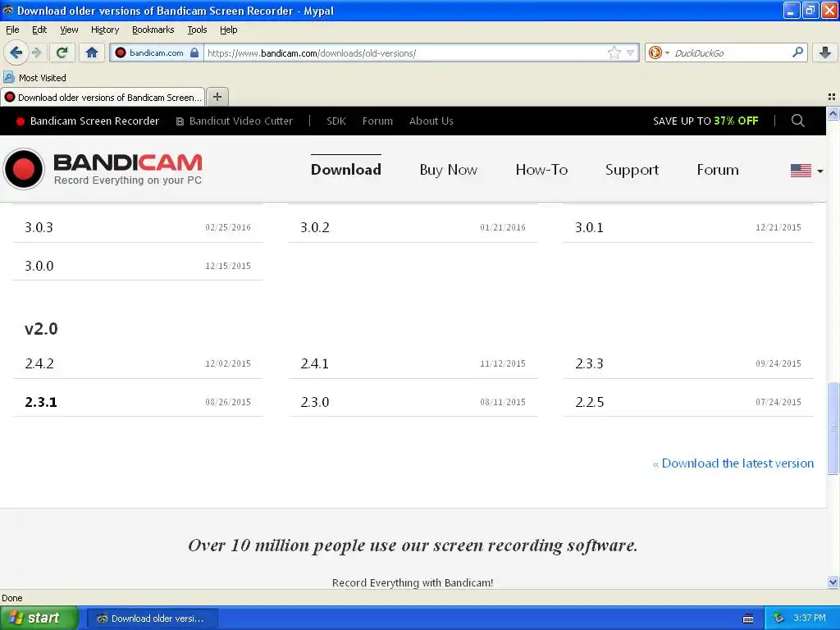
Task: Select the Download older versi... taskbar button
Action: [x=152, y=619]
